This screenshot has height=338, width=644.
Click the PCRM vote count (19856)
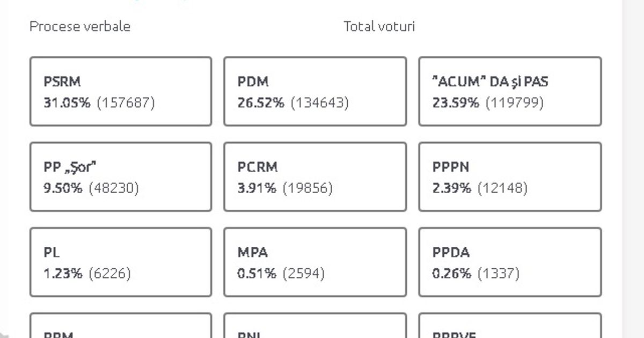[x=308, y=188]
